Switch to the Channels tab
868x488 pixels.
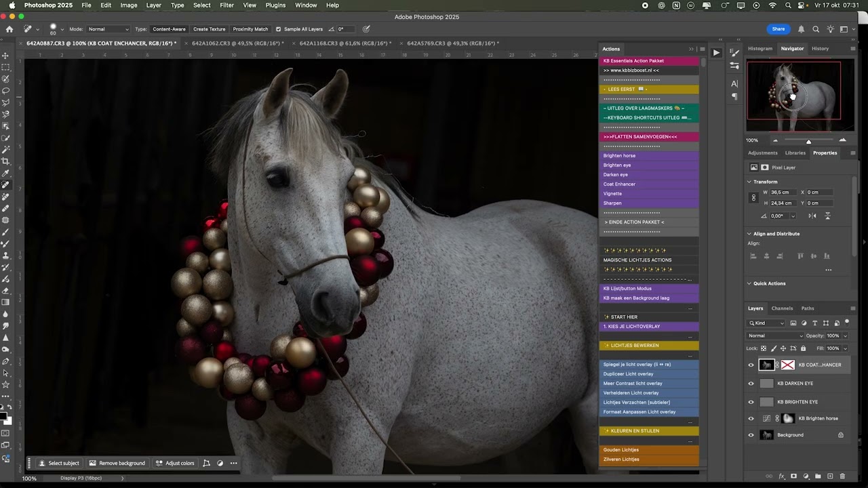coord(782,308)
